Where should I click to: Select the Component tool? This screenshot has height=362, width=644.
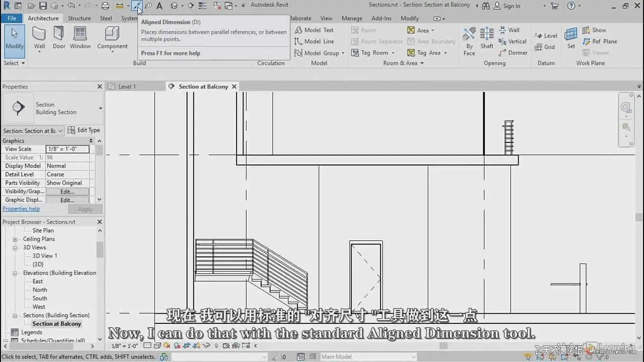(x=112, y=38)
